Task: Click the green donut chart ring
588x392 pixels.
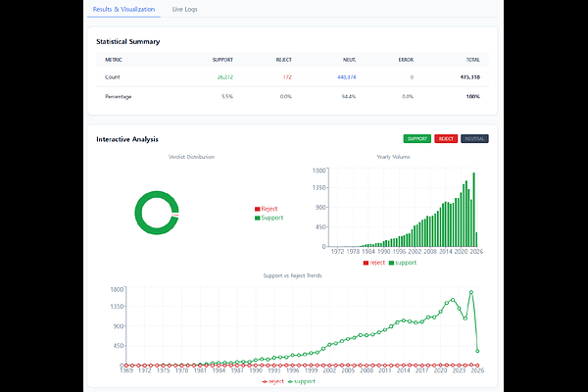Action: click(137, 213)
